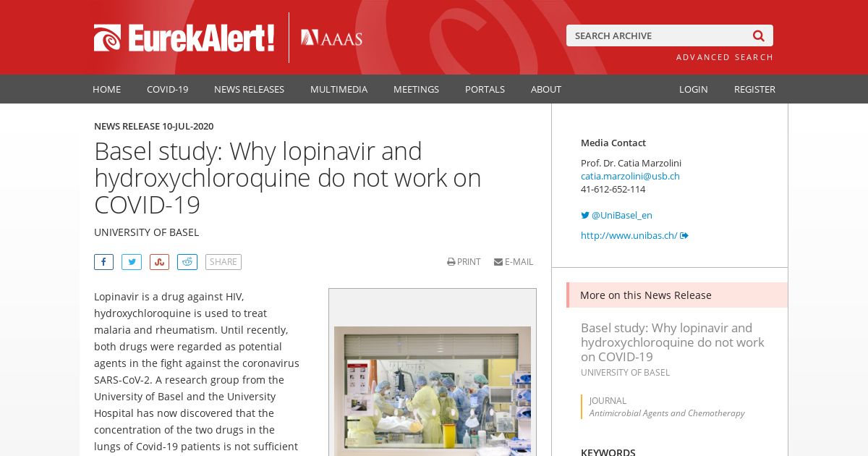This screenshot has height=456, width=868.
Task: Open the AAAS logo link
Action: click(x=331, y=38)
